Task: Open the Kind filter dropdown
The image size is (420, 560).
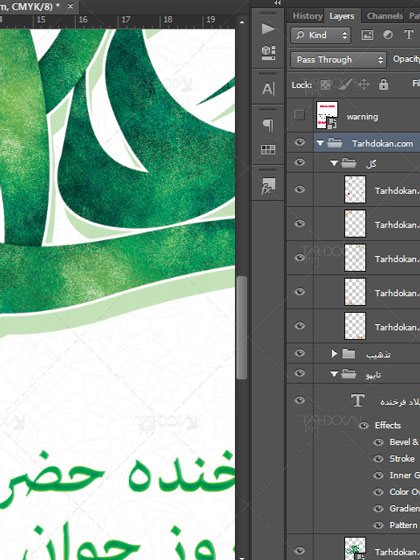Action: [320, 35]
